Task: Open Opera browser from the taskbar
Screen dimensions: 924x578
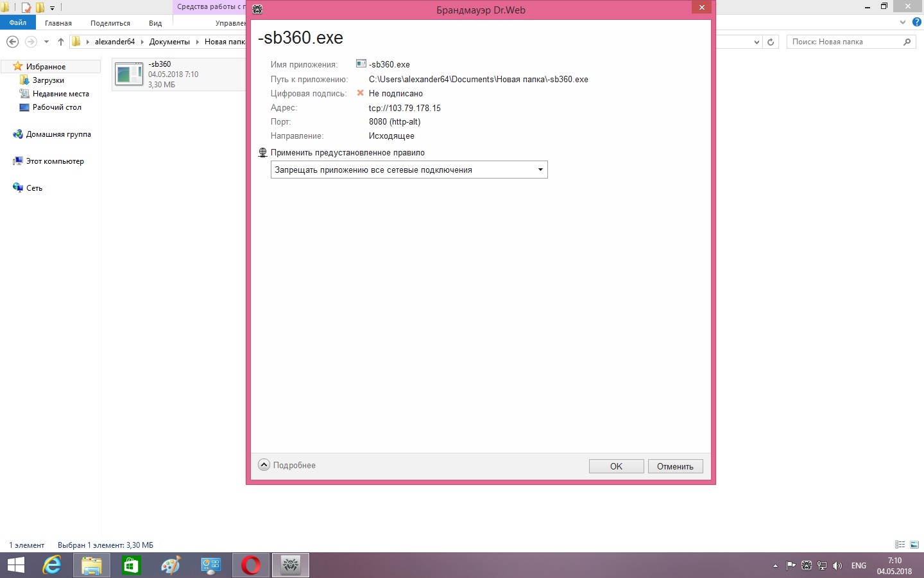Action: point(251,565)
